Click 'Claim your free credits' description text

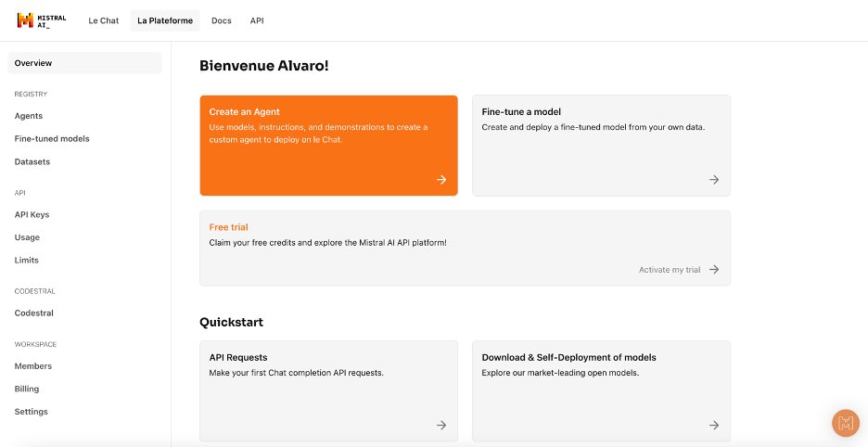327,243
